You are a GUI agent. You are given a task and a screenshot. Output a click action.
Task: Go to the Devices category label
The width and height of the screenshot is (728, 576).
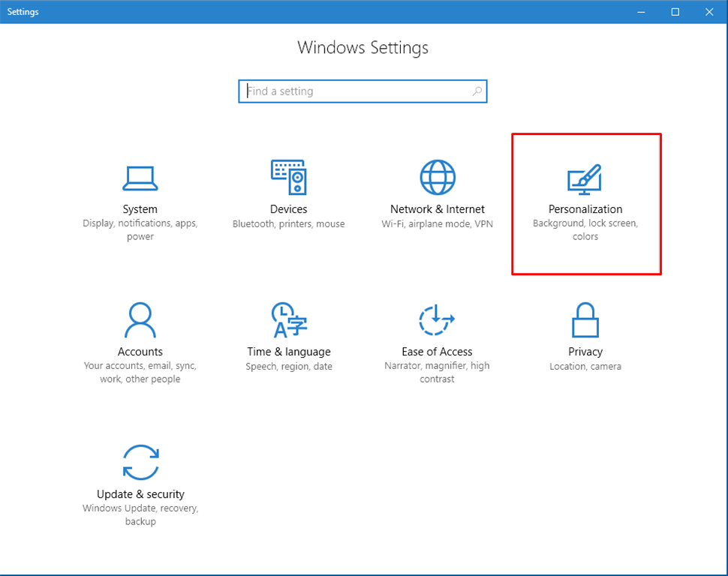tap(289, 209)
